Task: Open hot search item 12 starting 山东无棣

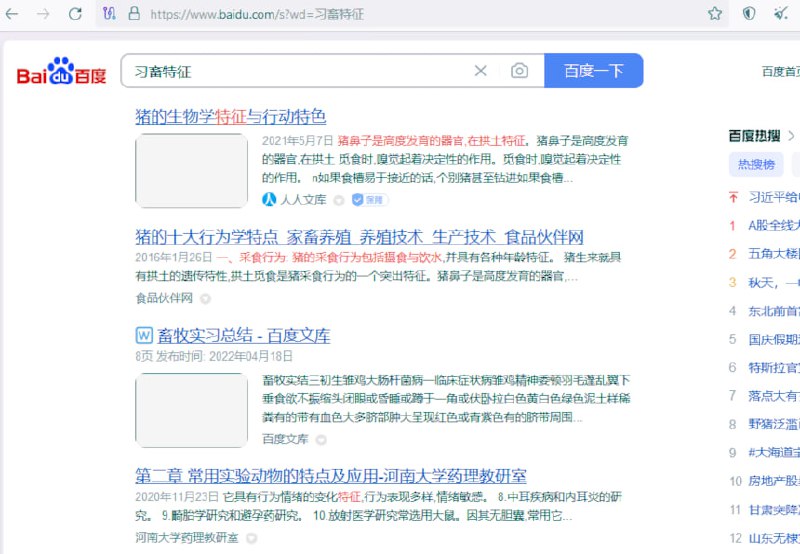Action: coord(774,538)
